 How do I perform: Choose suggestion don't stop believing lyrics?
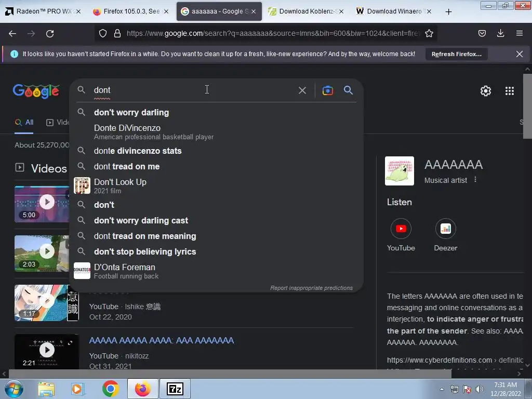tap(217, 251)
